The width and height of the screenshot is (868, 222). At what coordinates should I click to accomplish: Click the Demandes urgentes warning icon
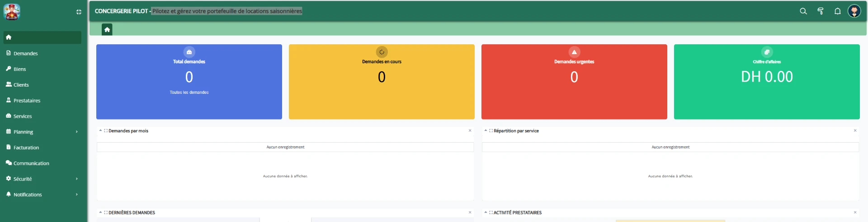(x=575, y=52)
